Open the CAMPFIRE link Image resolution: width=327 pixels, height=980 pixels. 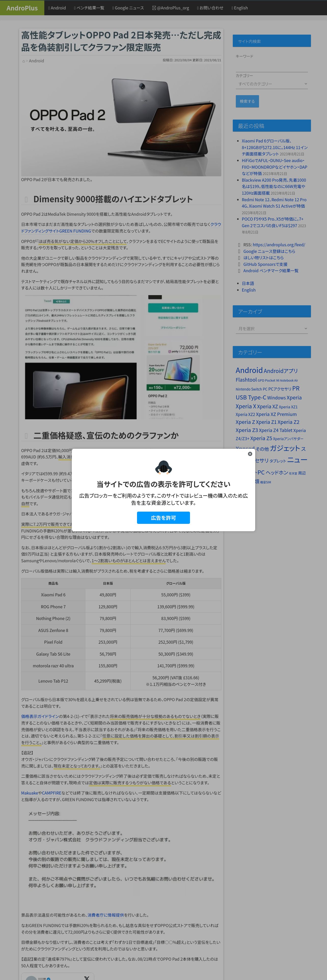click(x=51, y=793)
